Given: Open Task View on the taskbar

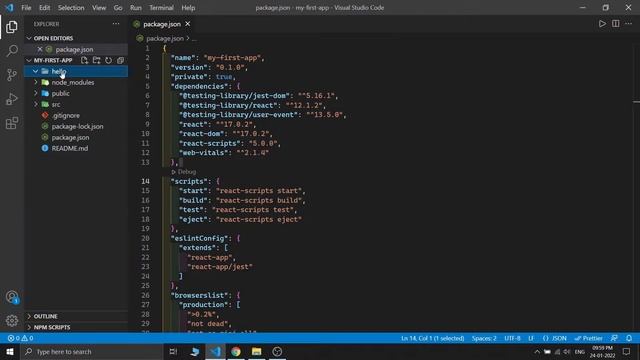Looking at the screenshot, I should (173, 351).
